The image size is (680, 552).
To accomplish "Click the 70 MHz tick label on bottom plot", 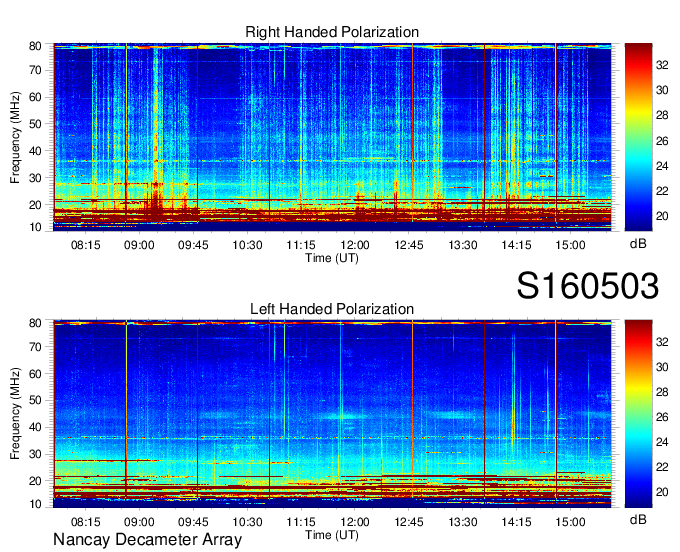I will coord(35,347).
